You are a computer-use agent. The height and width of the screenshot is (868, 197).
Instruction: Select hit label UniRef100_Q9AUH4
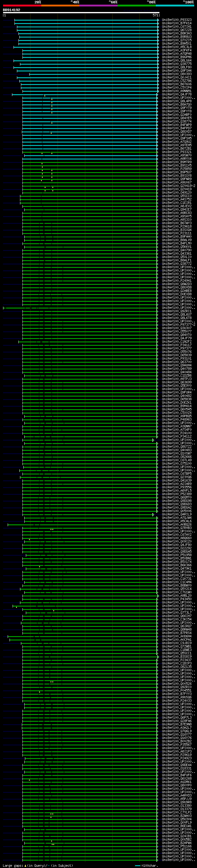click(x=177, y=365)
